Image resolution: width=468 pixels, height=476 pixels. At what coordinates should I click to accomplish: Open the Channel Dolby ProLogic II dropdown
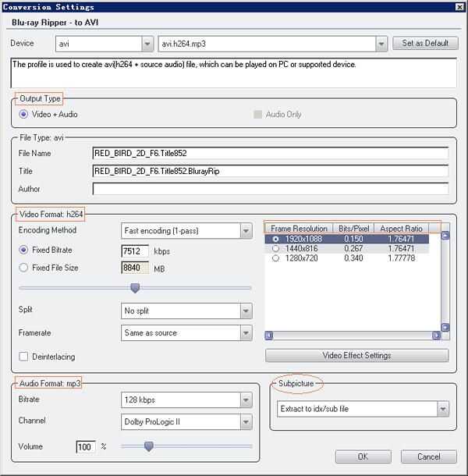pyautogui.click(x=186, y=422)
